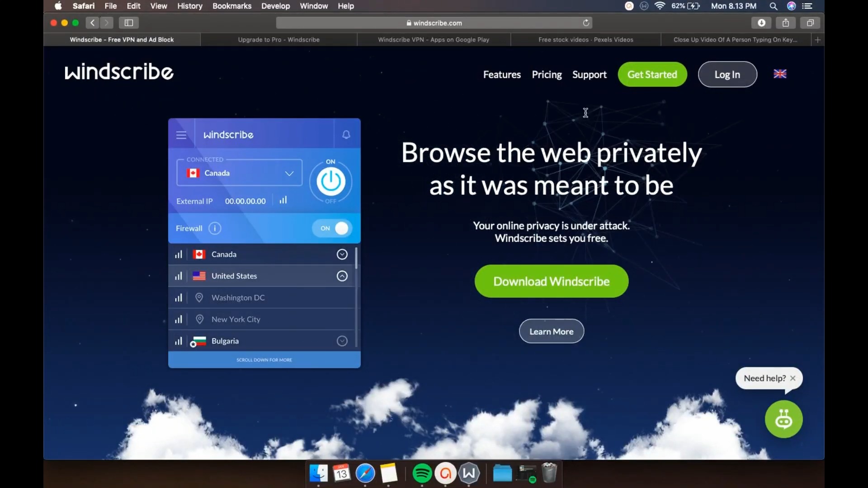Close the Need help bubble

793,379
